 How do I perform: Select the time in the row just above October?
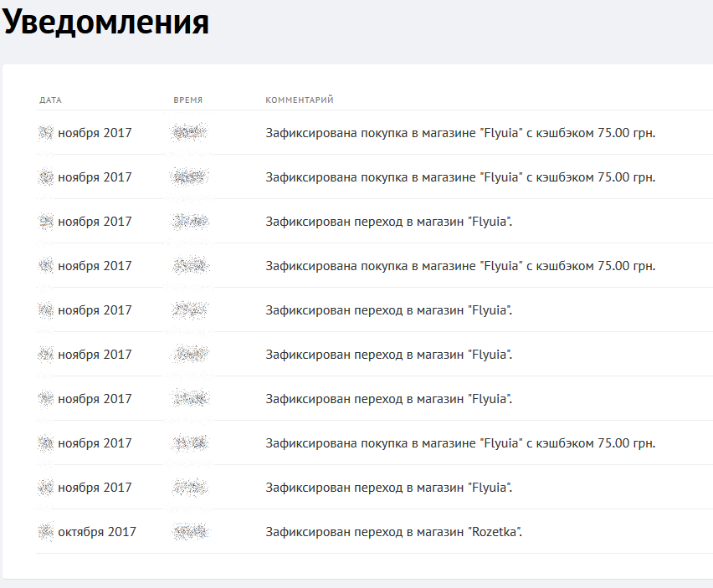[190, 488]
